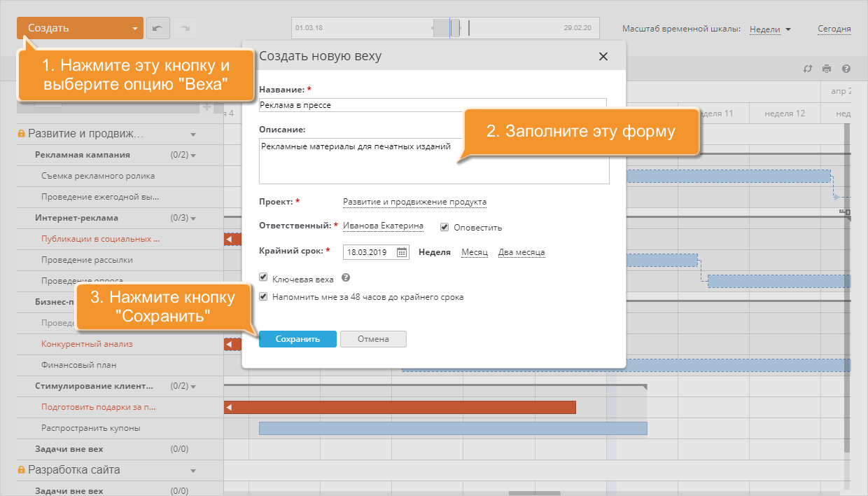
Task: Click the Развитие и продвижение продукта project link
Action: (x=414, y=202)
